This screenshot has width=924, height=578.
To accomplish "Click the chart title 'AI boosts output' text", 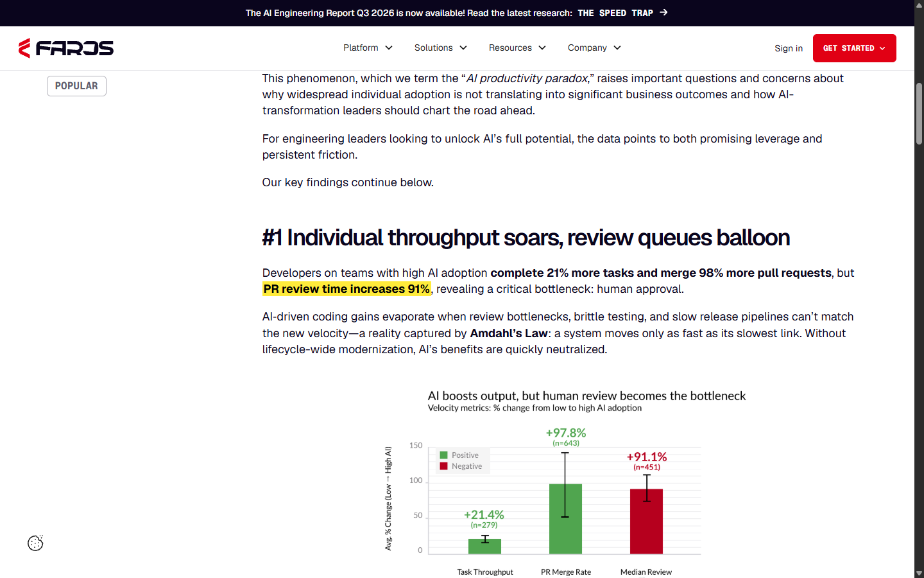I will point(586,396).
